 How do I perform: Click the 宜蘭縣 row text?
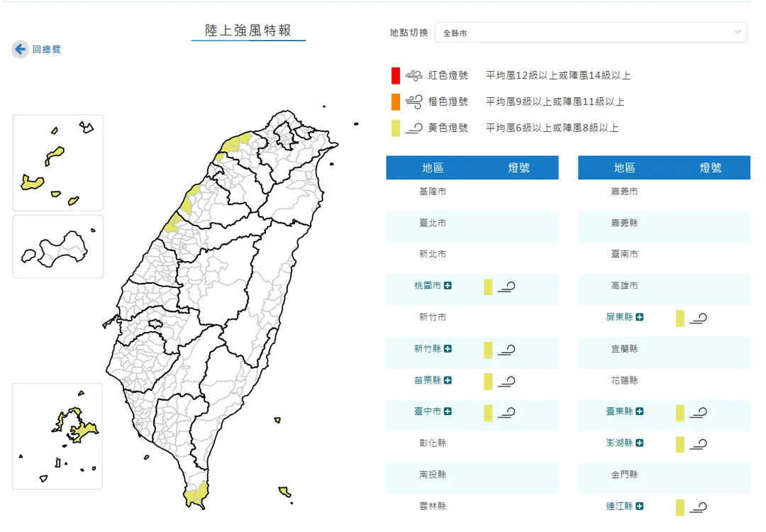(624, 348)
